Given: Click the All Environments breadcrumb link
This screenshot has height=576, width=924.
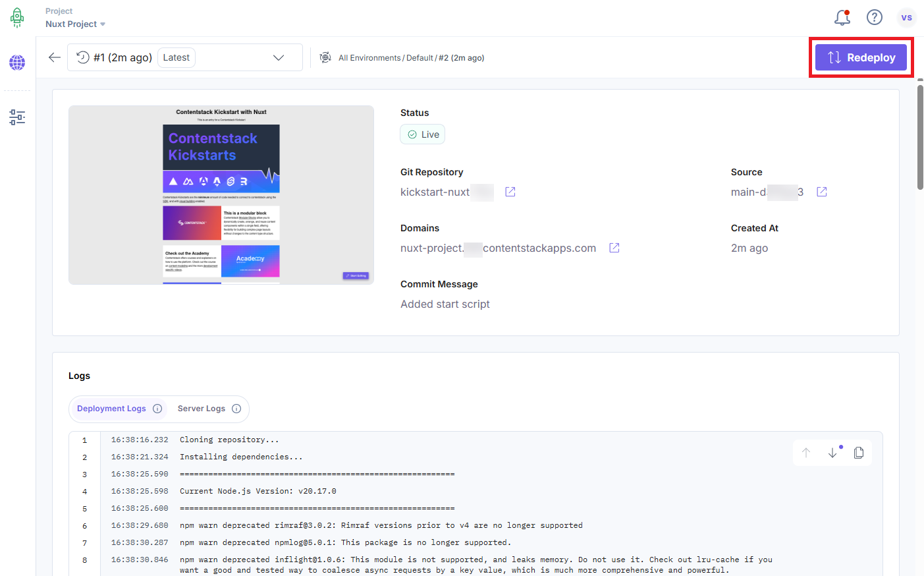Looking at the screenshot, I should coord(369,58).
